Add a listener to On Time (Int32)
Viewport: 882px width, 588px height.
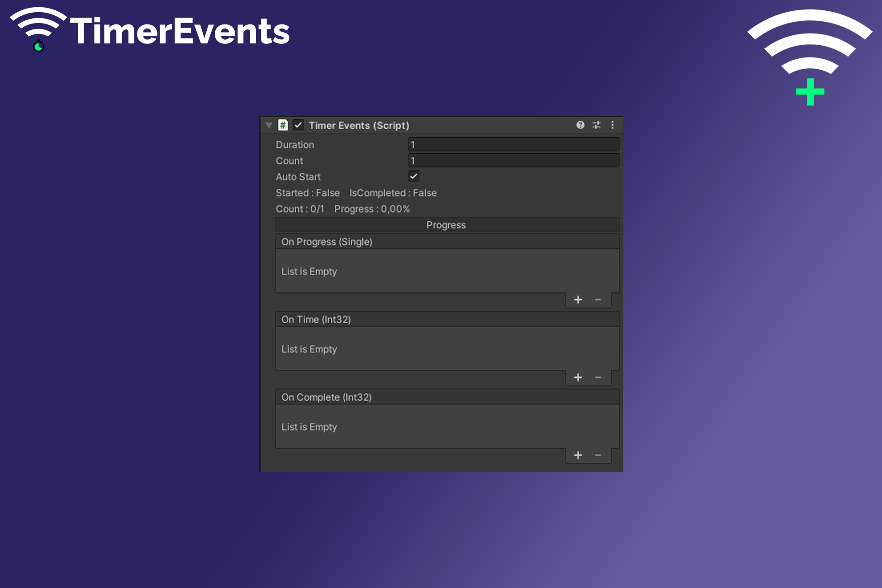coord(578,378)
